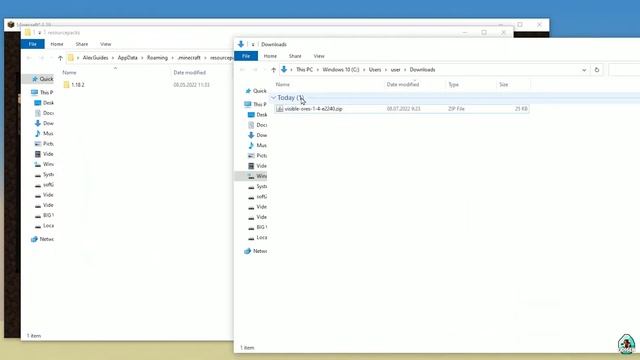Open the 1.18.2 folder in resourcepacks
640x360 pixels.
(78, 85)
